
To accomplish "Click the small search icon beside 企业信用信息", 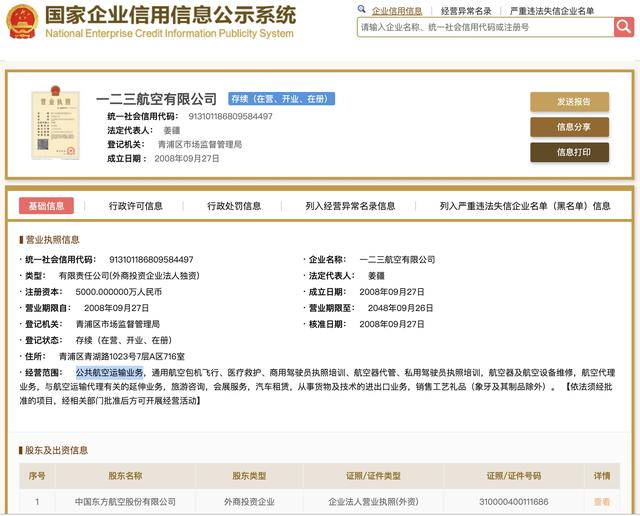I will (361, 9).
